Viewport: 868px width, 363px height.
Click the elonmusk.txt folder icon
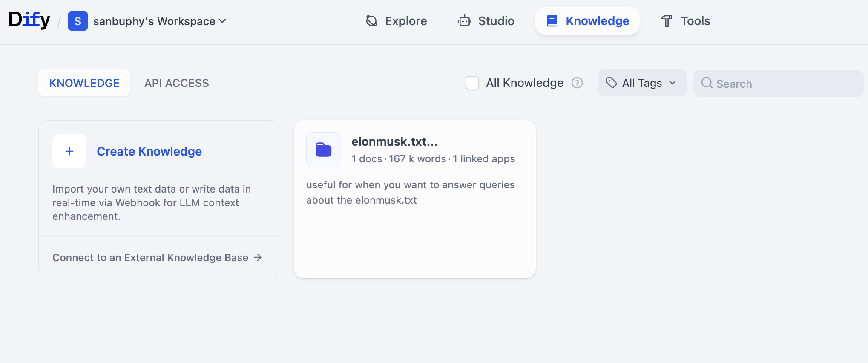[324, 150]
